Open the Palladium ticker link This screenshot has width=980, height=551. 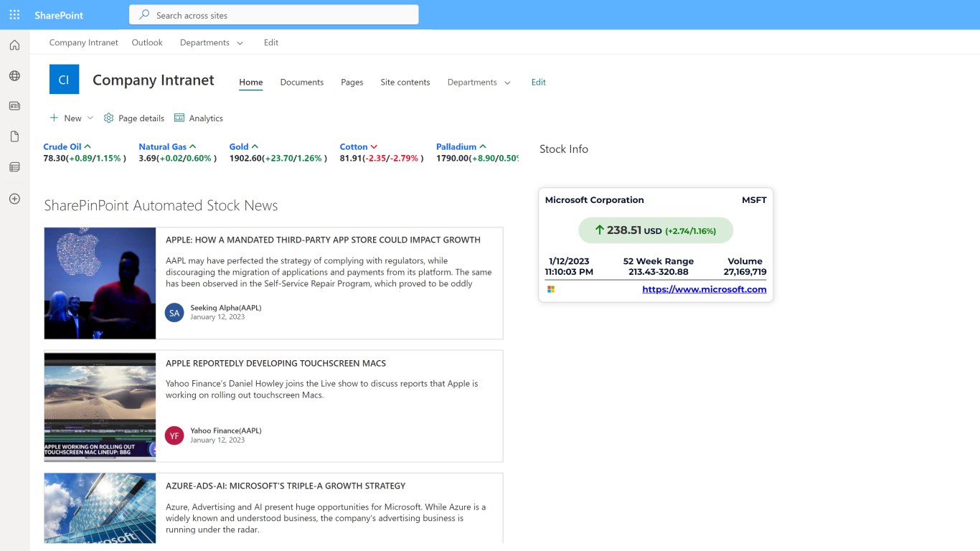456,146
